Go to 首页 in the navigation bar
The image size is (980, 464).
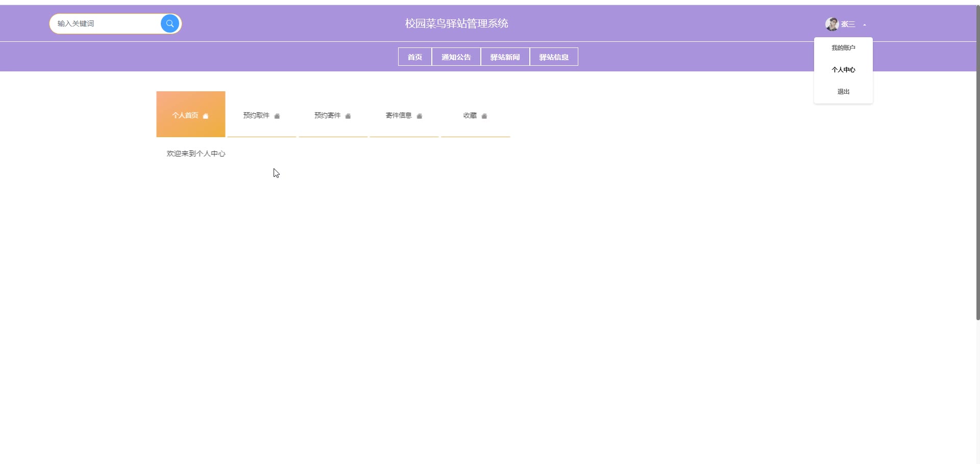[x=415, y=57]
